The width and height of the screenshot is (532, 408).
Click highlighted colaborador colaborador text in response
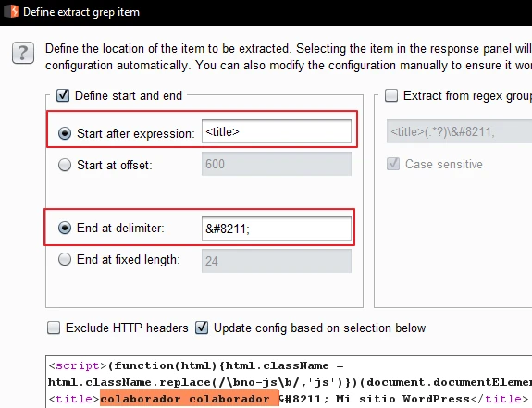pyautogui.click(x=190, y=399)
